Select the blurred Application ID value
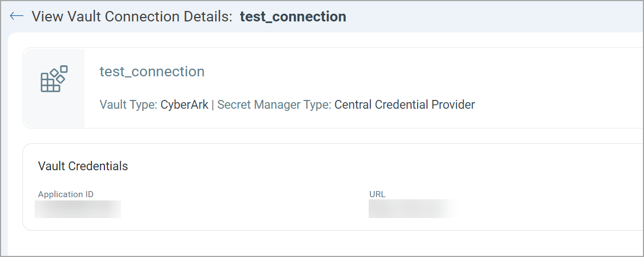Viewport: 644px width, 257px height. 77,209
